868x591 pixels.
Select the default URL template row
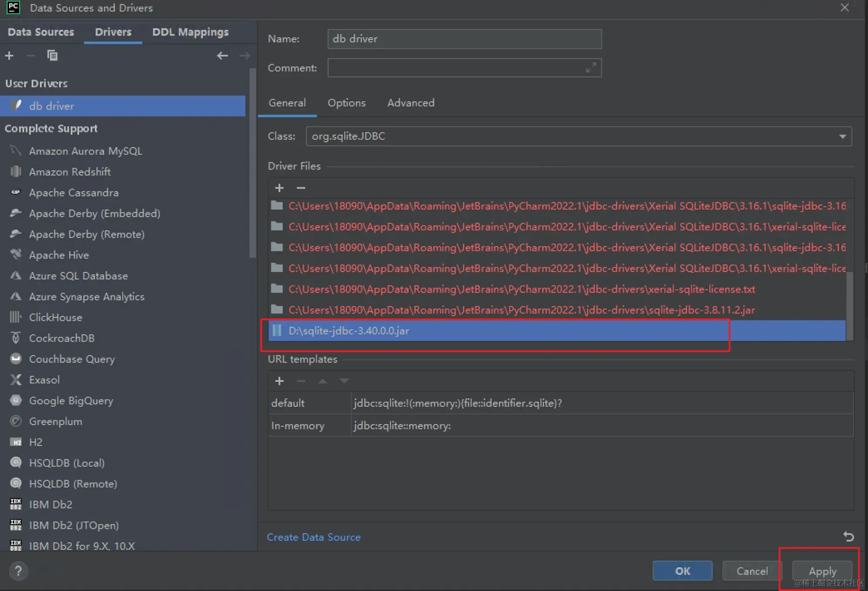(561, 403)
